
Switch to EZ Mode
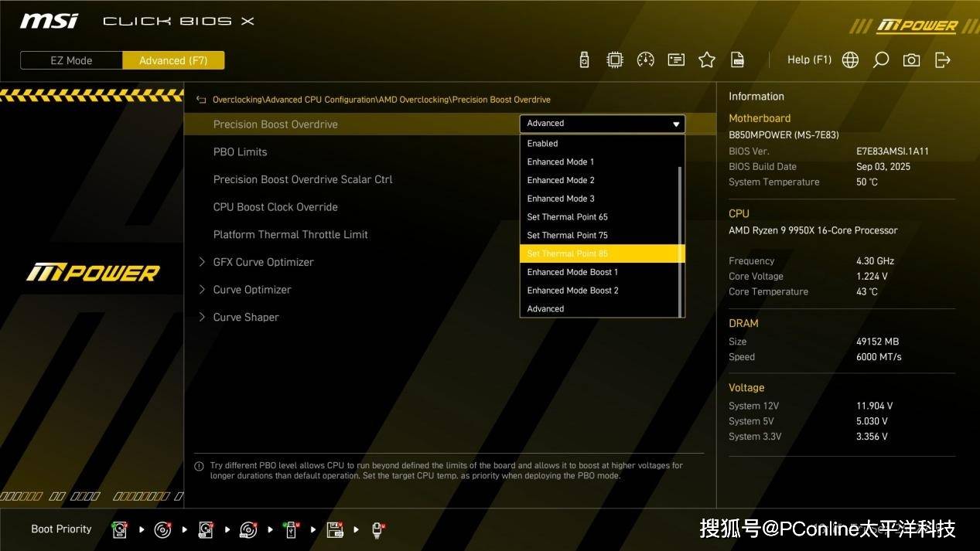71,60
